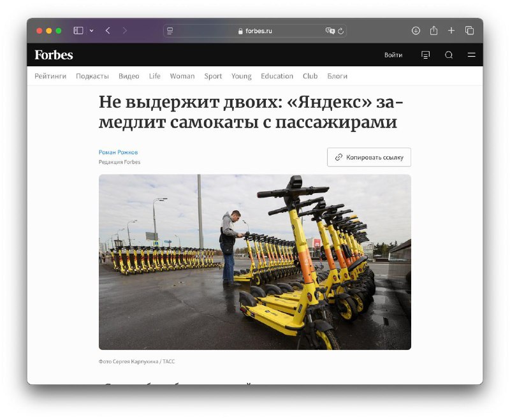Go to the Club section
This screenshot has height=420, width=510.
pyautogui.click(x=310, y=76)
